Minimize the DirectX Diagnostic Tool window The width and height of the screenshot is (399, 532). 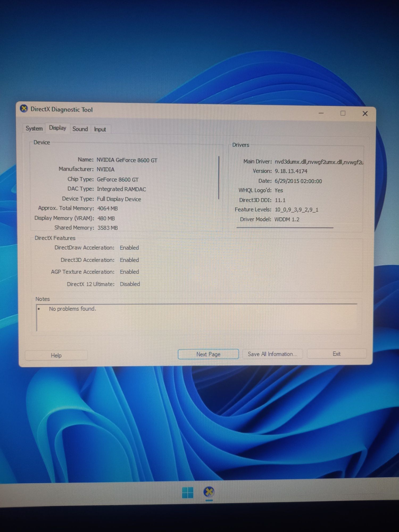coord(321,113)
